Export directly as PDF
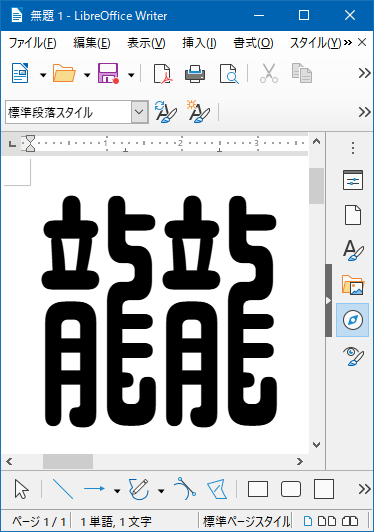The height and width of the screenshot is (532, 374). 163,73
